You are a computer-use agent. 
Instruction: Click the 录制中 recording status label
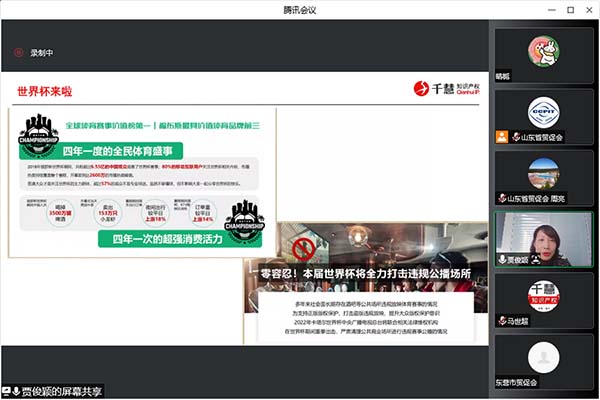pos(42,53)
